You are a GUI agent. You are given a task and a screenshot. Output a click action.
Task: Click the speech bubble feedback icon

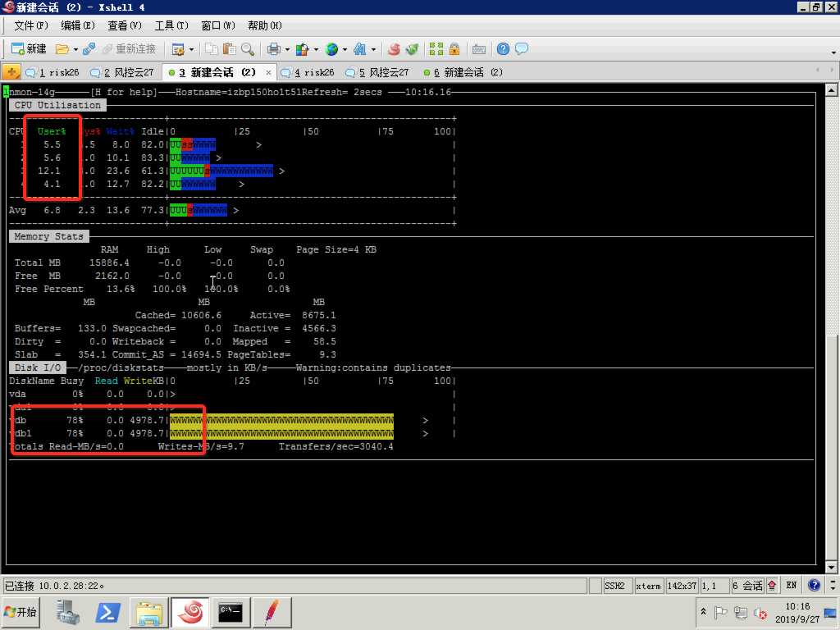point(521,49)
